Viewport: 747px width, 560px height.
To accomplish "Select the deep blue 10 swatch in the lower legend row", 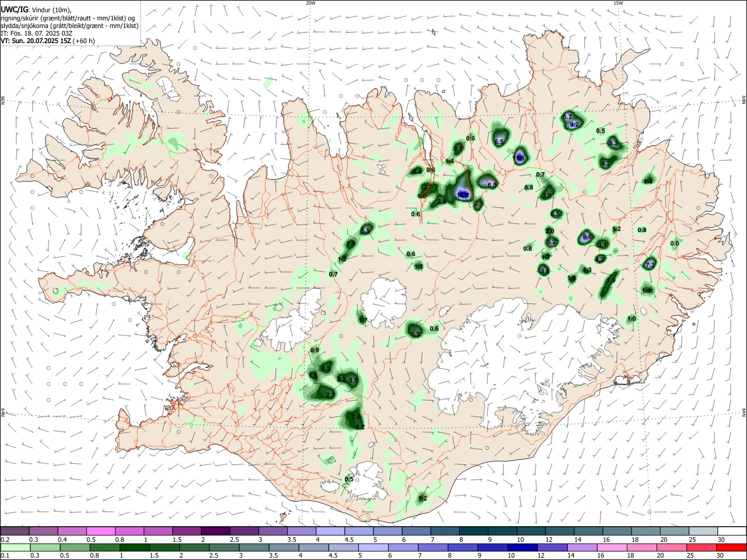I will (521, 547).
